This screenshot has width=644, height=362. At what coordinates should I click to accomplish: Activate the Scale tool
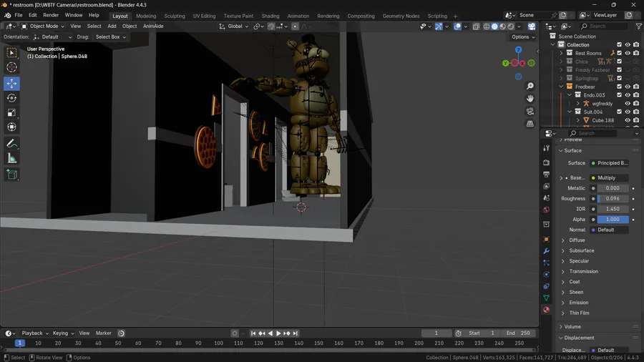12,112
